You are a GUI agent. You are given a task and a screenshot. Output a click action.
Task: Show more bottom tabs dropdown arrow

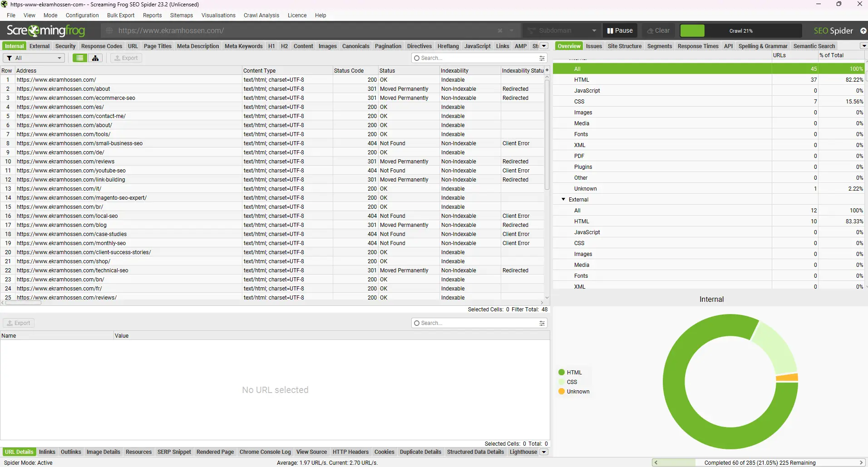point(544,452)
